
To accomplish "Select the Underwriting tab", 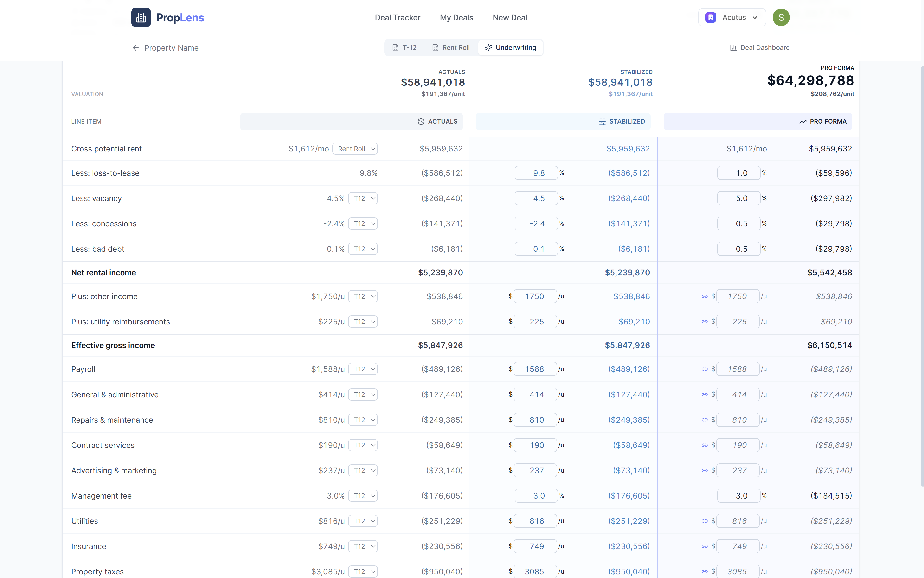I will 511,48.
